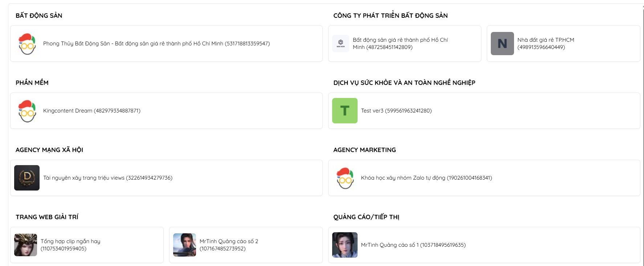Choose Kingcontent Dream page text
The height and width of the screenshot is (266, 644).
pos(91,111)
